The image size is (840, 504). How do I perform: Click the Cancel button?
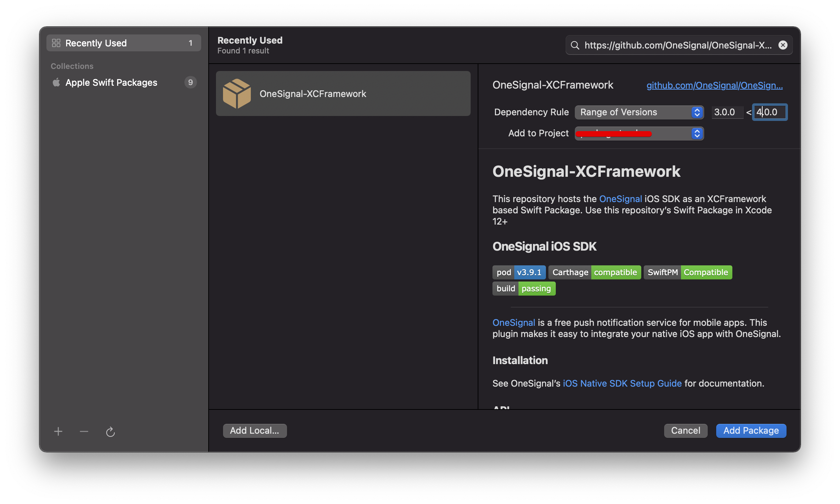click(x=685, y=431)
